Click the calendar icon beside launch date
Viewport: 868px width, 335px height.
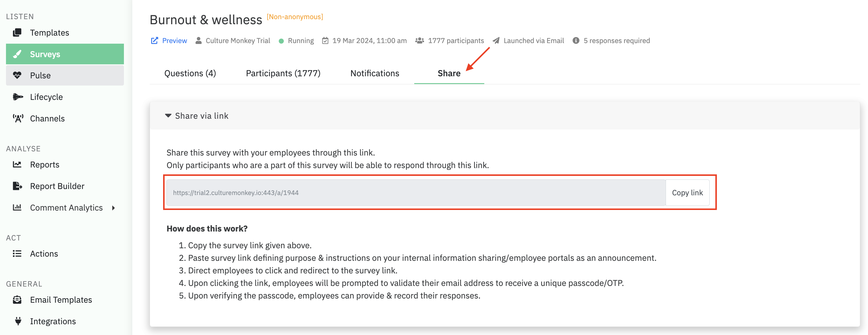325,40
